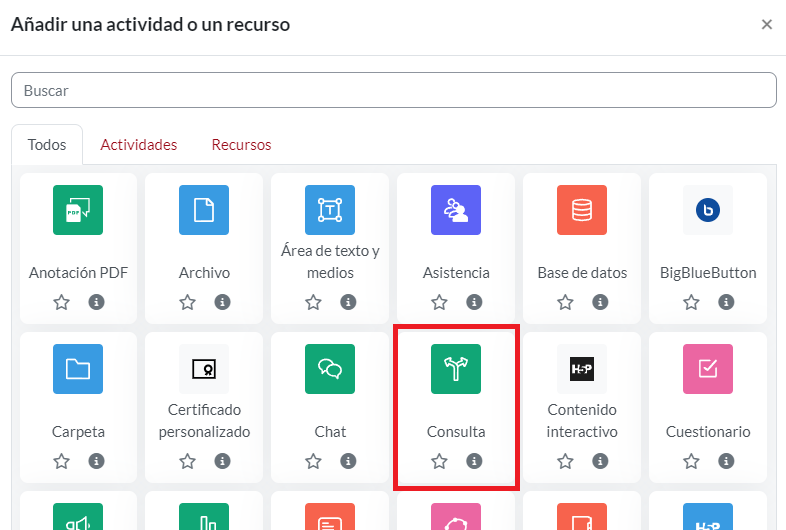This screenshot has width=786, height=530.
Task: Star Anotación PDF as favorite
Action: click(x=62, y=302)
